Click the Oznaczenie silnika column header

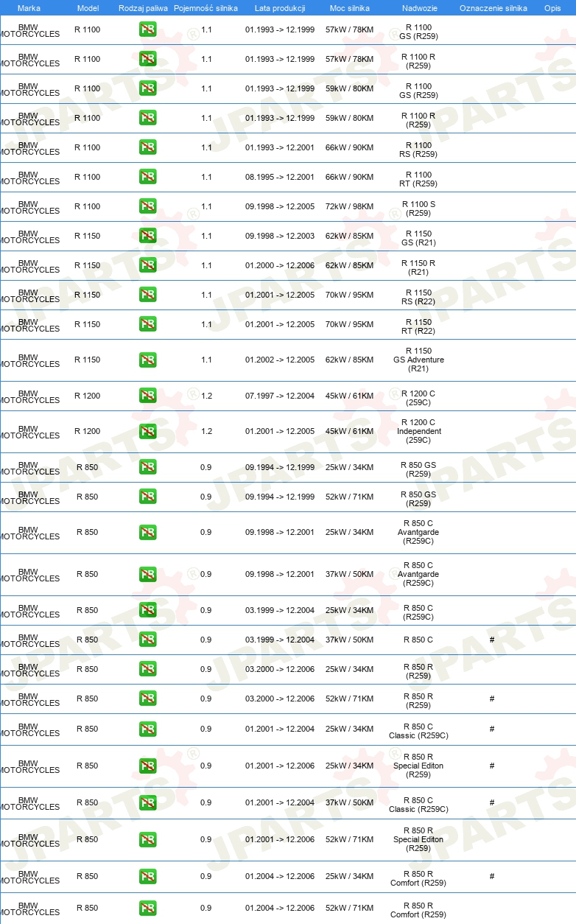click(x=494, y=8)
